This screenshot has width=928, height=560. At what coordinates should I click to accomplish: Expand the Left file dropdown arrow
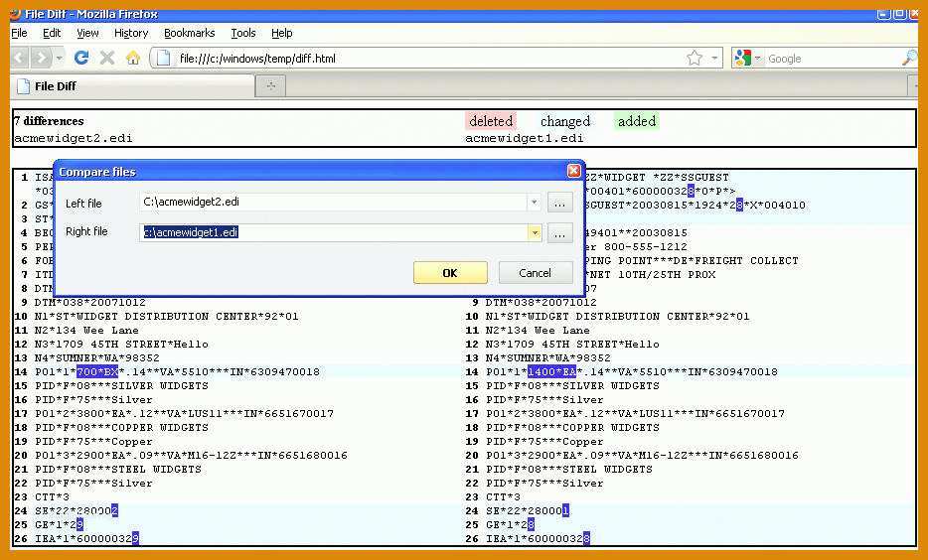(534, 203)
